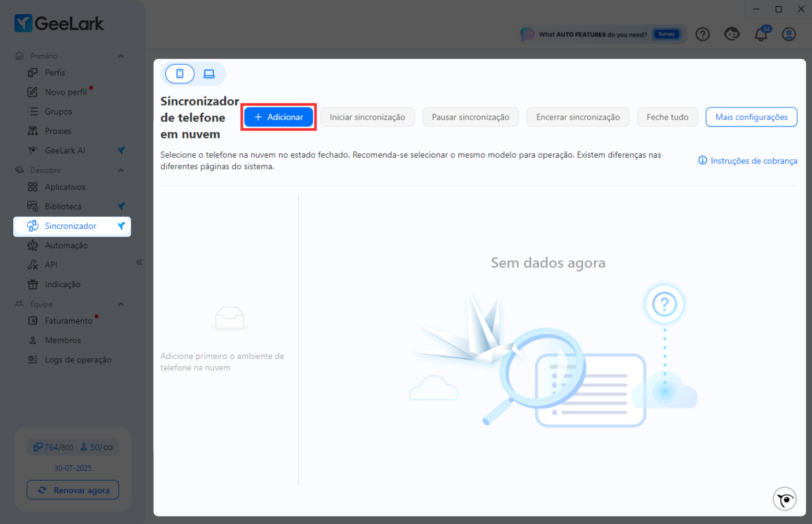Image resolution: width=812 pixels, height=524 pixels.
Task: Click Renovar agora button
Action: (x=73, y=490)
